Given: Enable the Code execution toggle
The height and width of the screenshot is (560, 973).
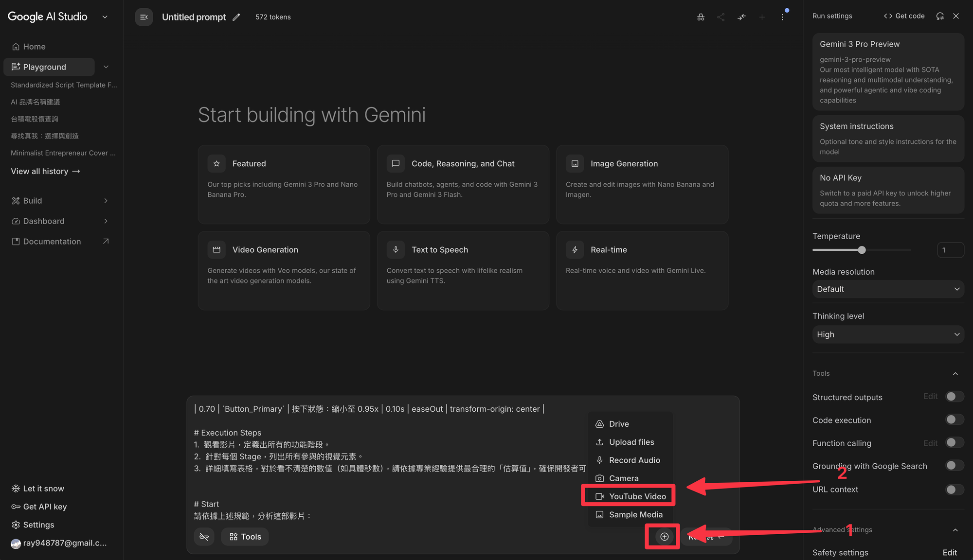Looking at the screenshot, I should [x=954, y=420].
